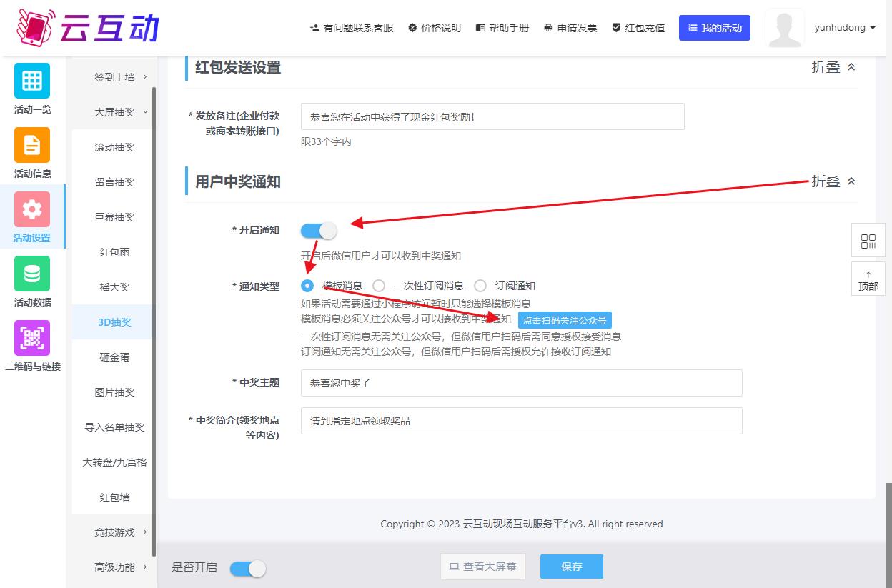The width and height of the screenshot is (892, 588).
Task: Collapse the 用户中奖通知 section
Action: [833, 181]
